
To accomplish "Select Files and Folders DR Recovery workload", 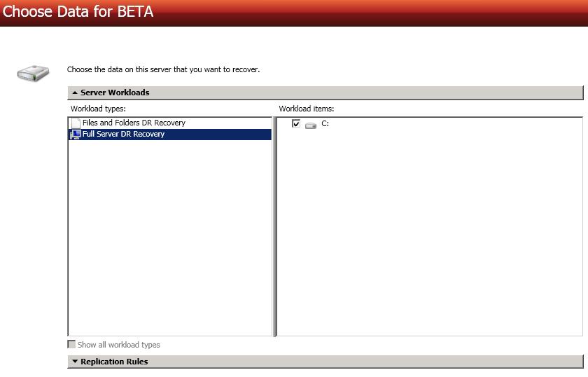I will (x=134, y=123).
